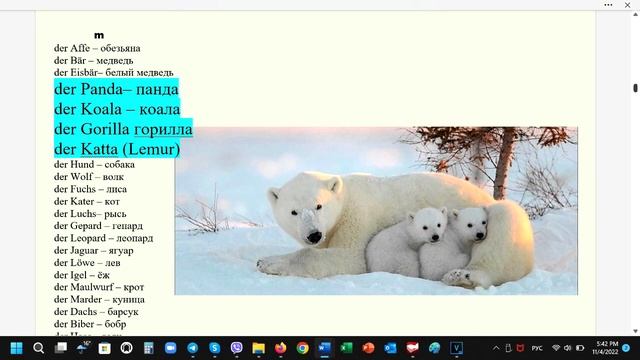Image resolution: width=640 pixels, height=360 pixels.
Task: Click the line 'der Kater – кот'
Action: pos(87,201)
